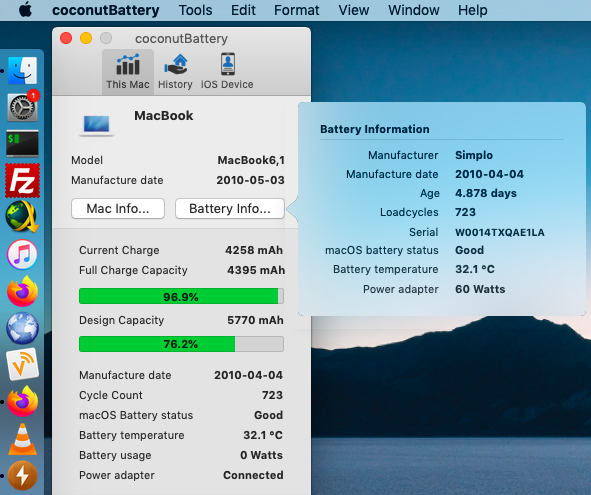This screenshot has width=591, height=495.
Task: Click the coconutBattery window title
Action: tap(181, 38)
